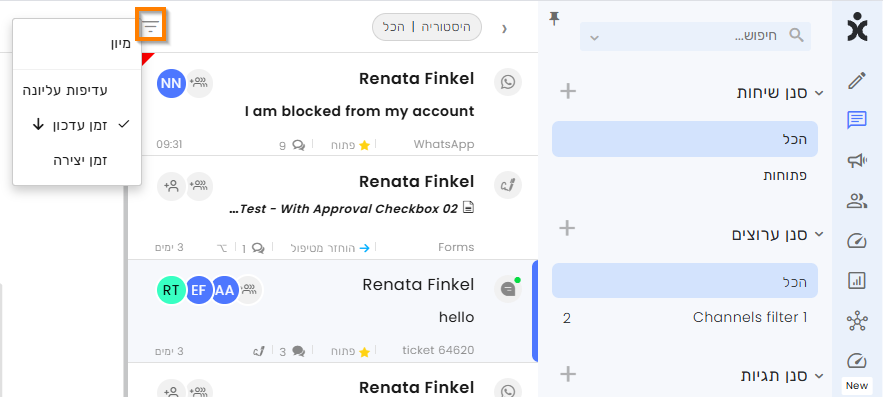Focus the חיפוש search field
The width and height of the screenshot is (883, 397).
click(695, 37)
